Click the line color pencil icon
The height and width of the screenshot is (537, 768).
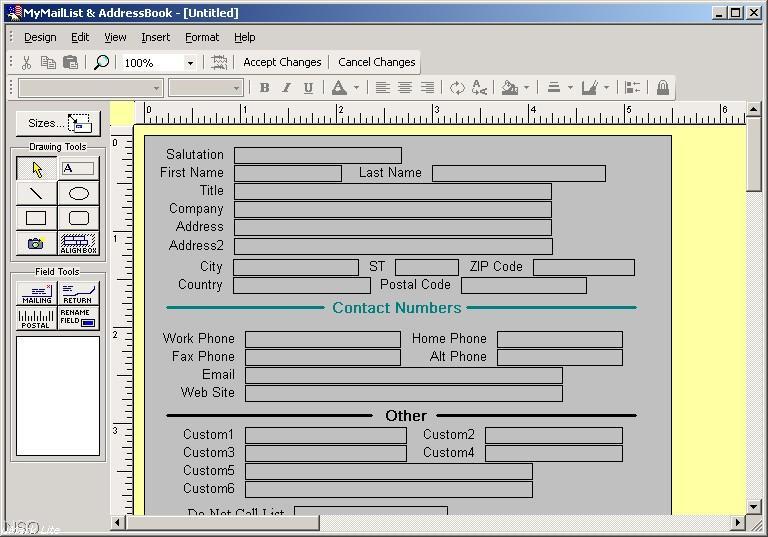point(589,88)
